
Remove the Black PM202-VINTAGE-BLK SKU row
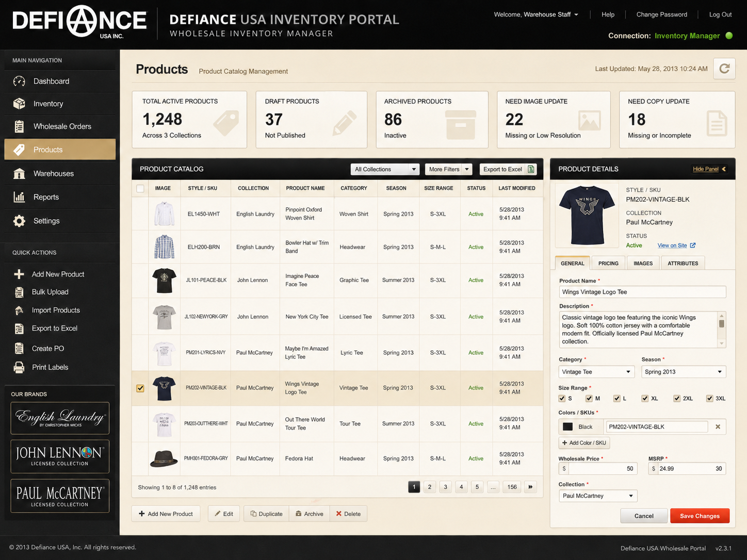tap(718, 427)
